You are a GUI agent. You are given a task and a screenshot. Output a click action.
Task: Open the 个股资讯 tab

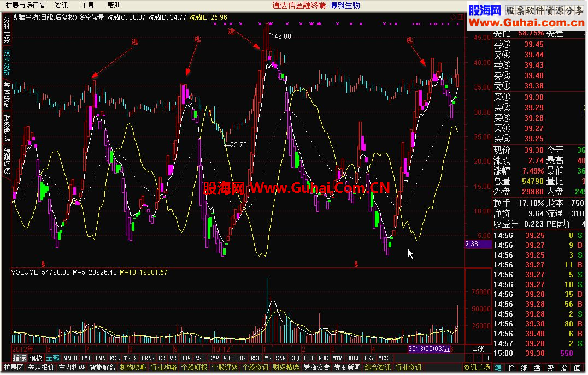(255, 367)
